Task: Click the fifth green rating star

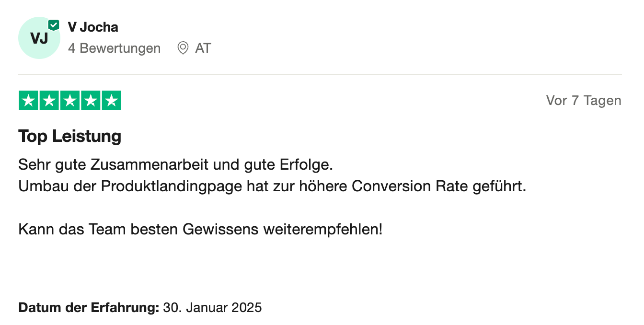Action: pos(111,101)
